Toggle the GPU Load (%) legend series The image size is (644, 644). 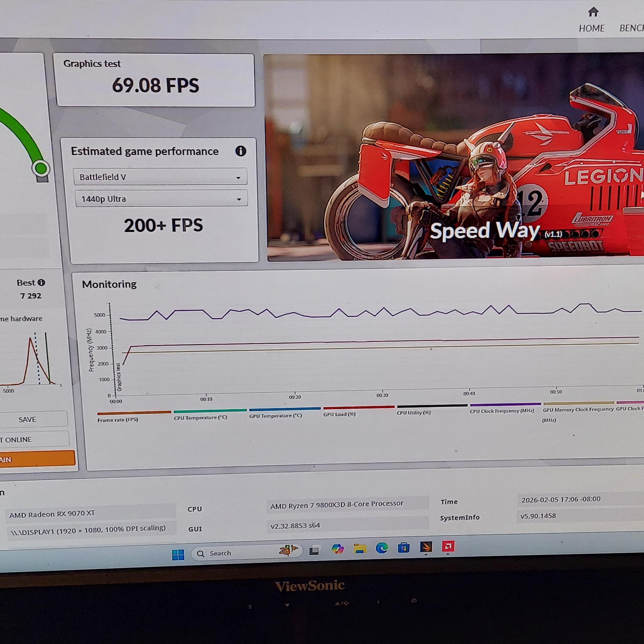point(359,411)
